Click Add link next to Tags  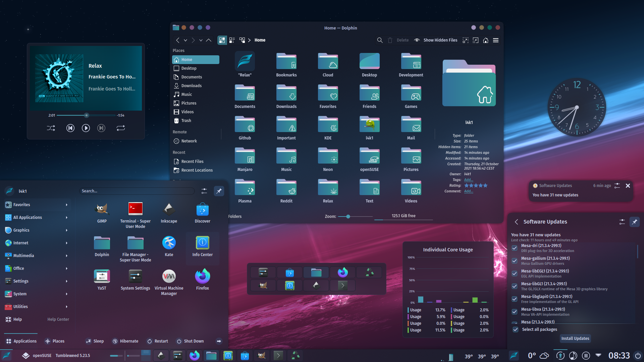[x=469, y=180]
